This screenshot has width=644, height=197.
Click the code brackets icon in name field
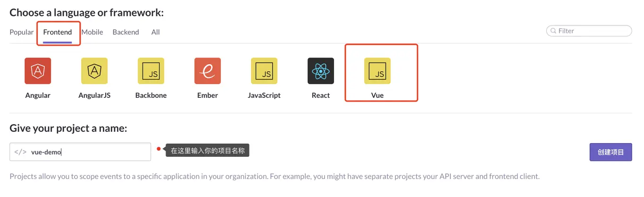[20, 152]
